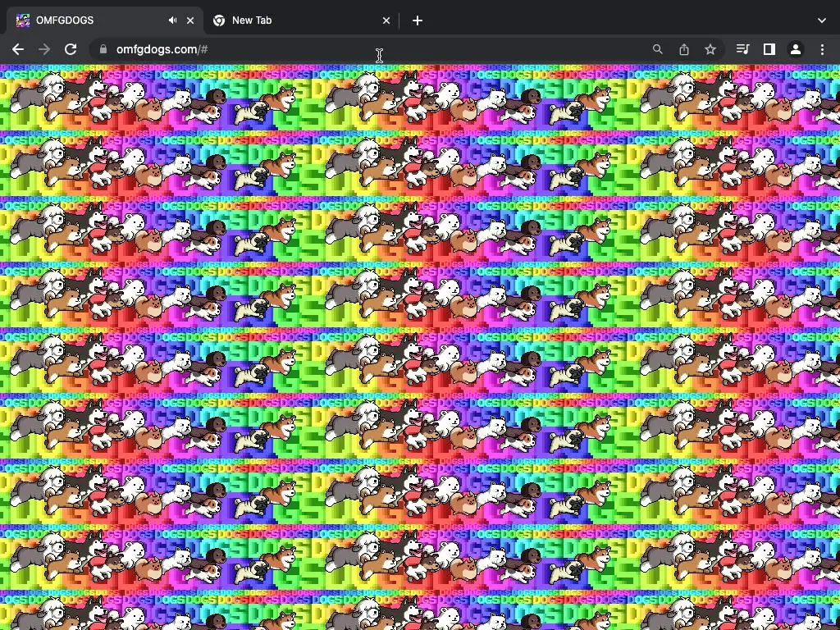Click the forward navigation arrow

44,49
